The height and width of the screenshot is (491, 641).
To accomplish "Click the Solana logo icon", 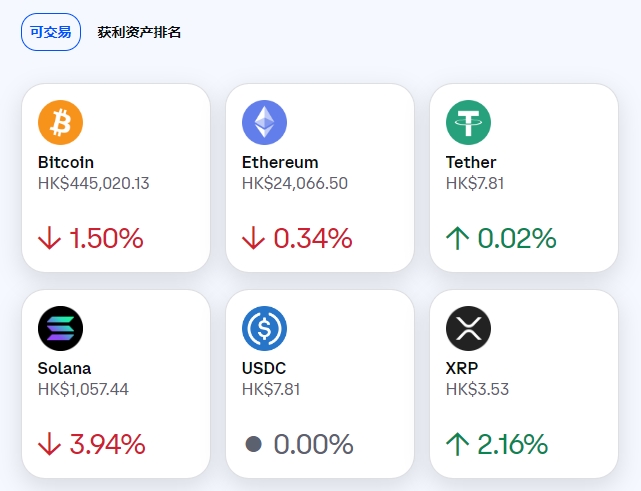I will [x=60, y=328].
